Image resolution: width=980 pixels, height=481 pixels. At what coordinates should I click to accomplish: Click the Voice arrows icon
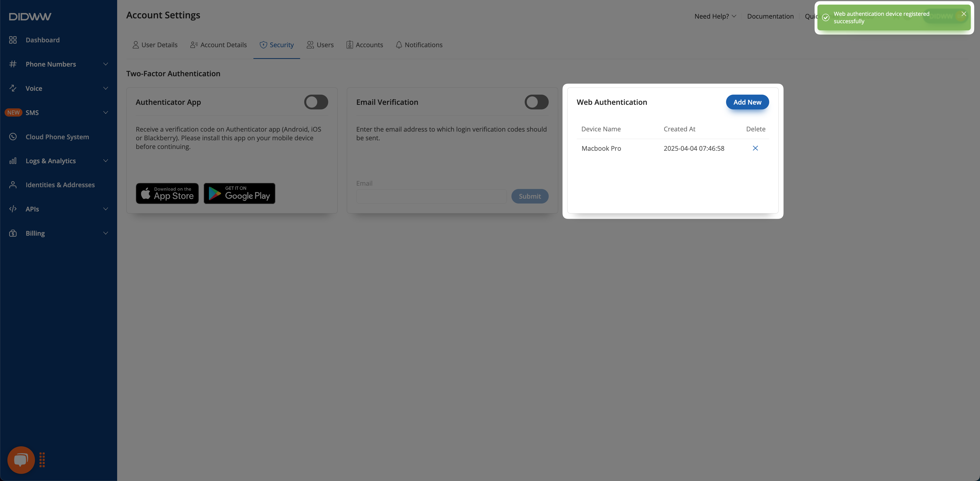(13, 88)
